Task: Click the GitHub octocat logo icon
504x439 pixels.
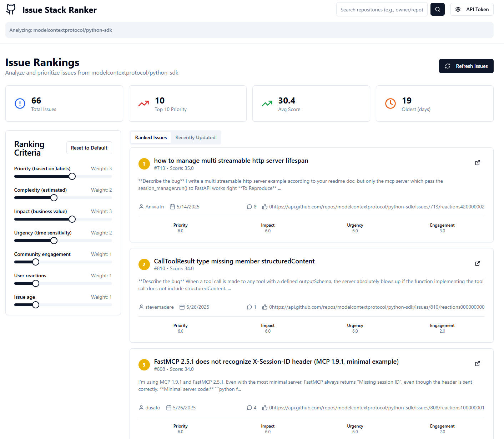Action: [11, 10]
